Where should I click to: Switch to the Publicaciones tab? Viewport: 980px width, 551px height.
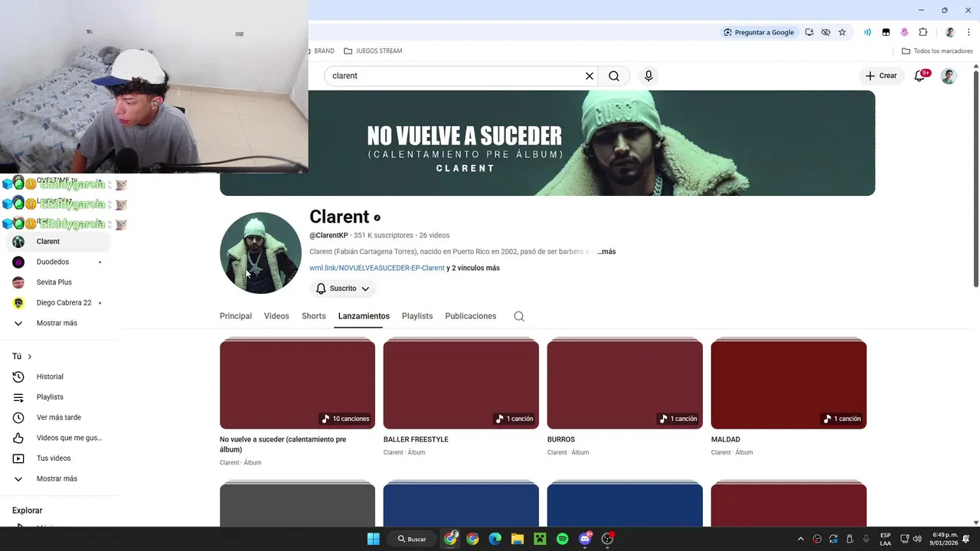[x=471, y=316]
